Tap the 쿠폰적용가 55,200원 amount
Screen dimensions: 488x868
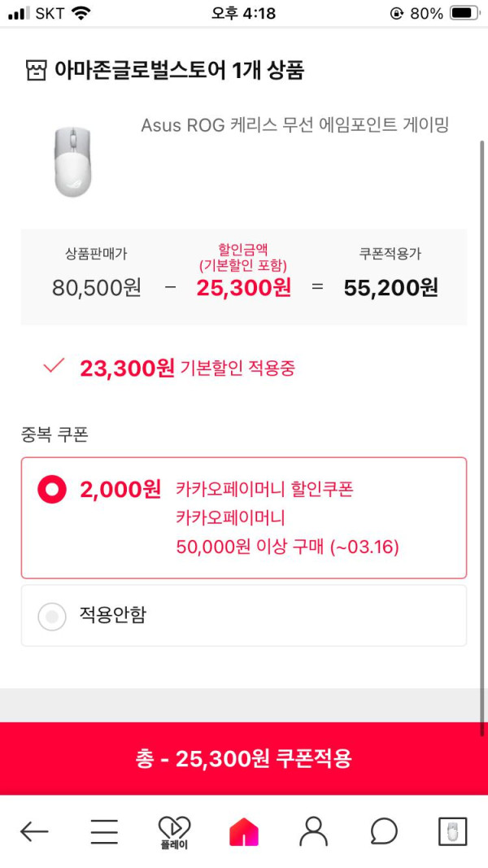tap(390, 287)
